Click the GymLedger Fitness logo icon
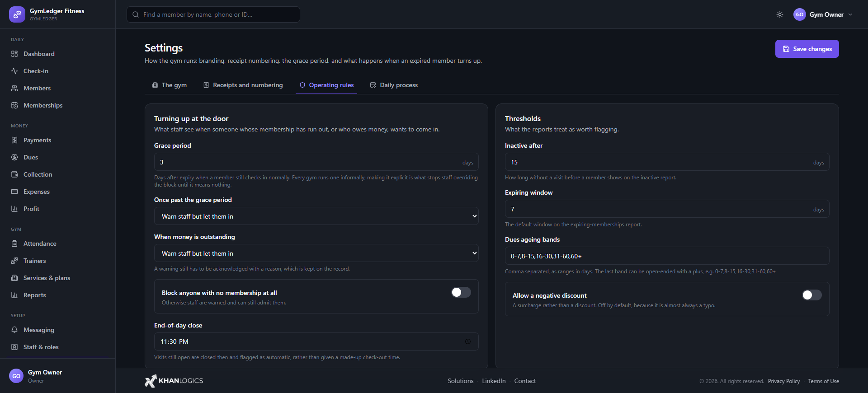 [x=17, y=14]
